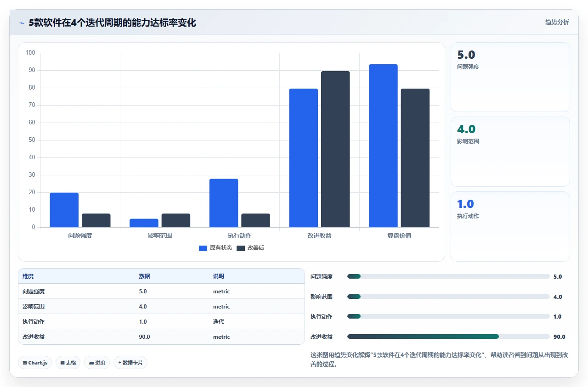Select the 进度 tag chip
The height and width of the screenshot is (387, 588).
97,363
